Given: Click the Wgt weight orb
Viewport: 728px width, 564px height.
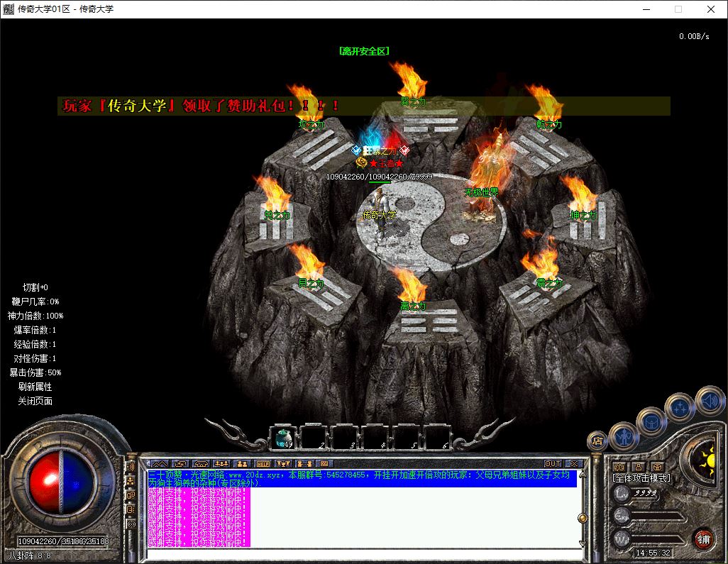Looking at the screenshot, I should pyautogui.click(x=622, y=538).
